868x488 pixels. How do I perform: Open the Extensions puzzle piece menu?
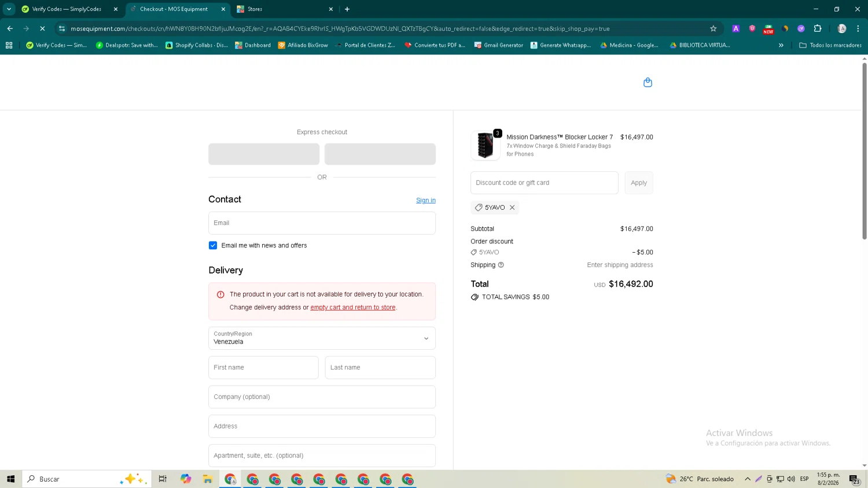pyautogui.click(x=818, y=28)
